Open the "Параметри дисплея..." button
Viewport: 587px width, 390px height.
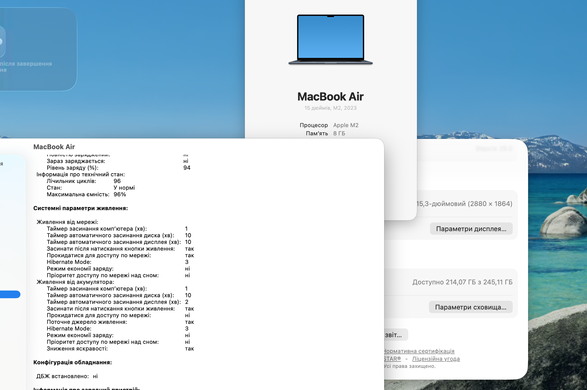coord(471,229)
